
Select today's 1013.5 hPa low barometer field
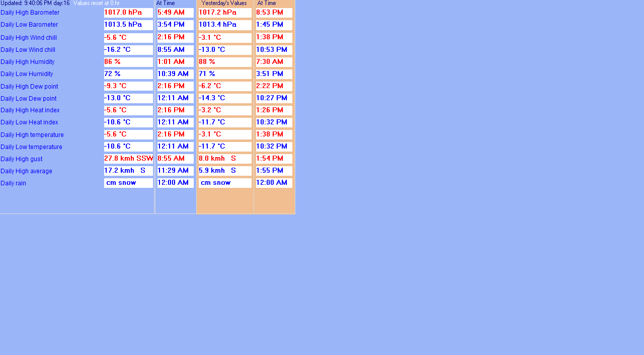pos(128,25)
